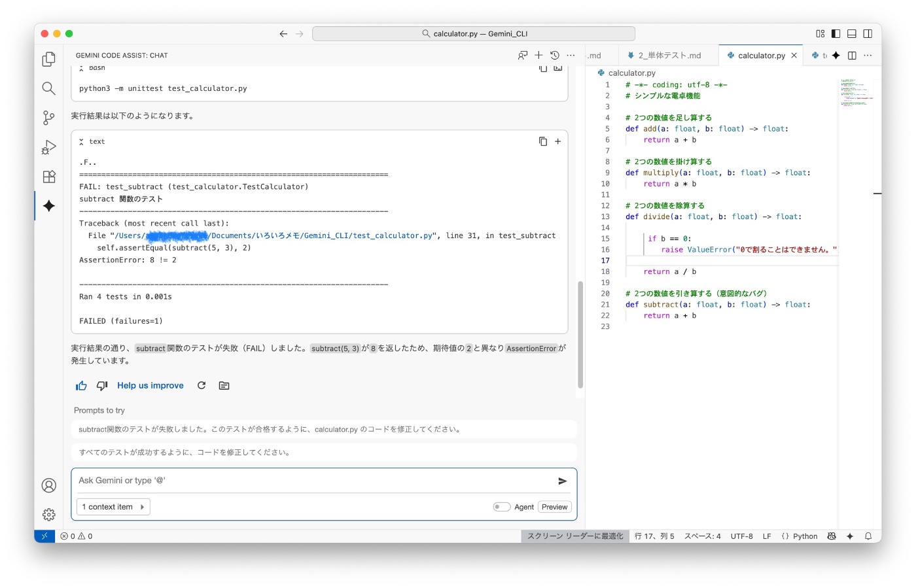Image resolution: width=916 pixels, height=588 pixels.
Task: Change end of line sequence LF
Action: [767, 536]
